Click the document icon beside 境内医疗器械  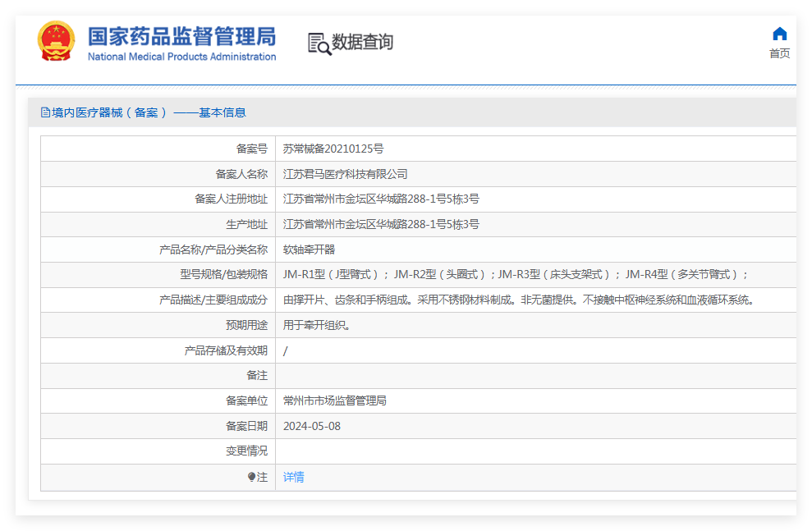[45, 112]
